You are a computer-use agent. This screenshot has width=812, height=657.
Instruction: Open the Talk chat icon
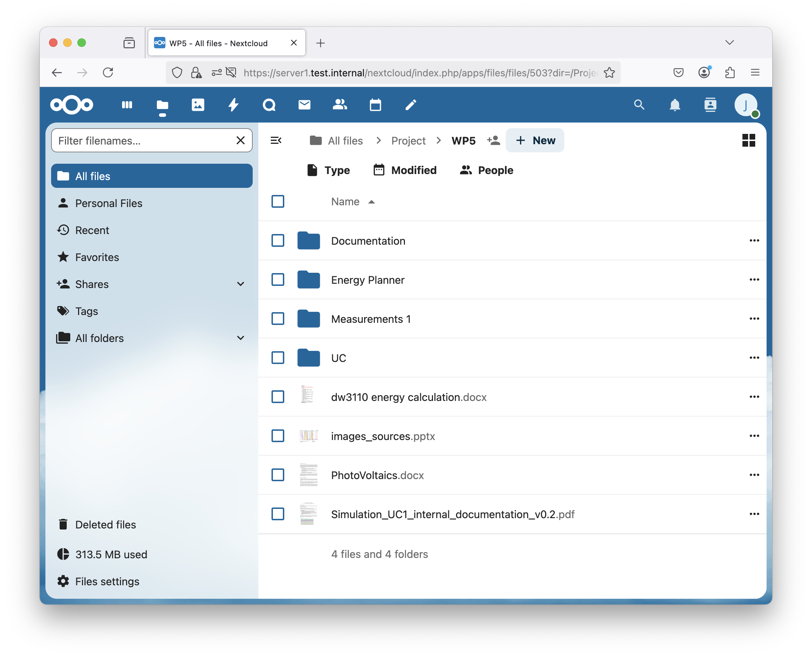point(269,105)
